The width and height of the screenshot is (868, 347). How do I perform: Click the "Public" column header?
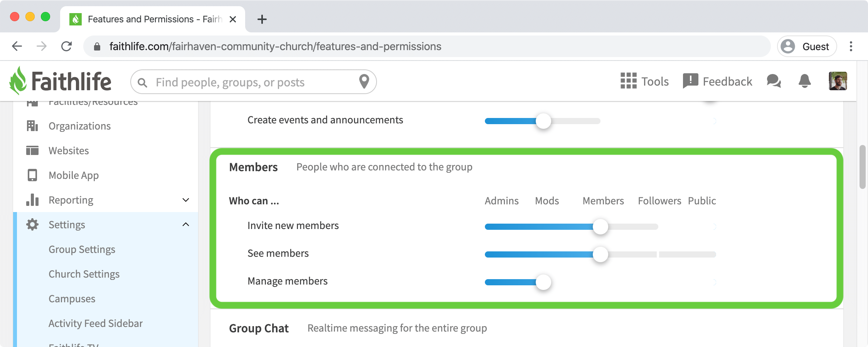pyautogui.click(x=702, y=201)
